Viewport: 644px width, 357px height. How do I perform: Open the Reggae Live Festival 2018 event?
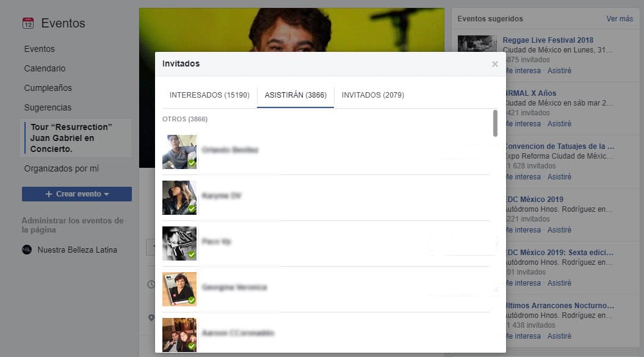click(548, 40)
